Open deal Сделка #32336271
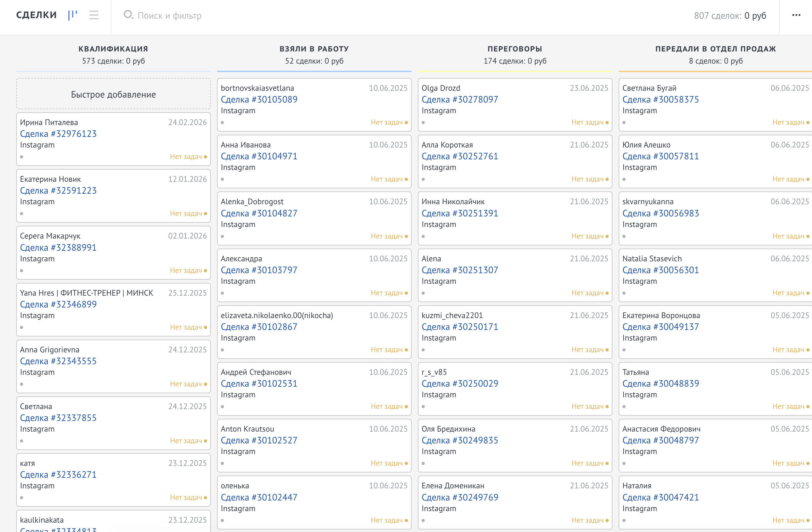This screenshot has width=812, height=532. pos(58,474)
